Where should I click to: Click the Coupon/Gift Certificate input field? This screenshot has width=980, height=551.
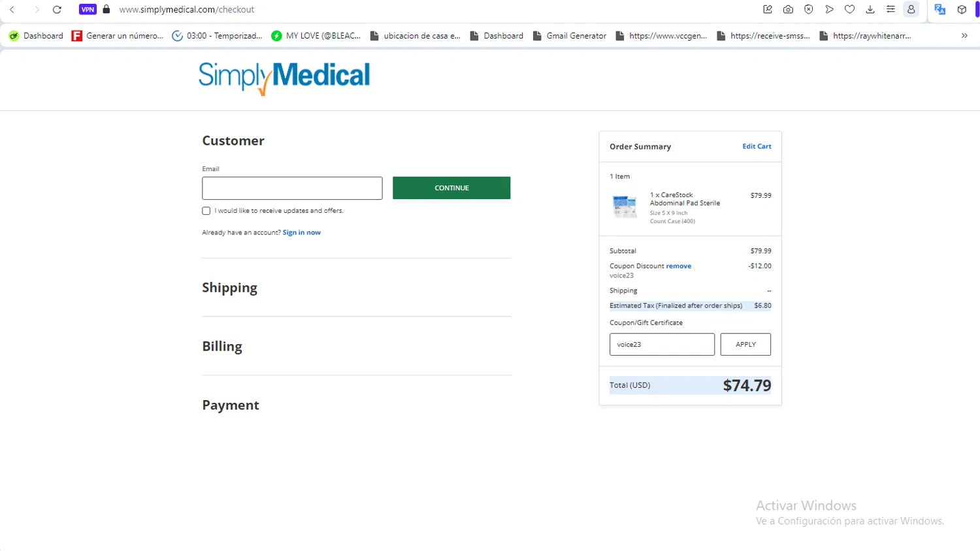[x=662, y=345]
